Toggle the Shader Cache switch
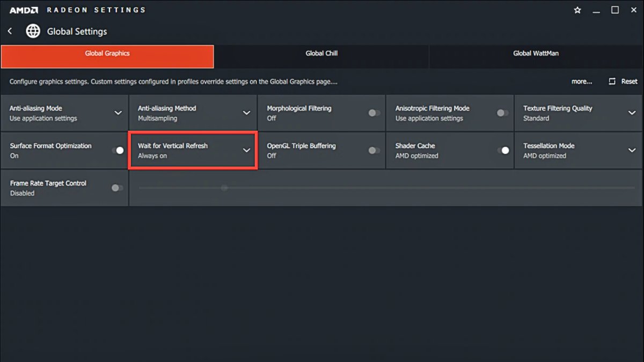This screenshot has height=362, width=644. [x=503, y=150]
